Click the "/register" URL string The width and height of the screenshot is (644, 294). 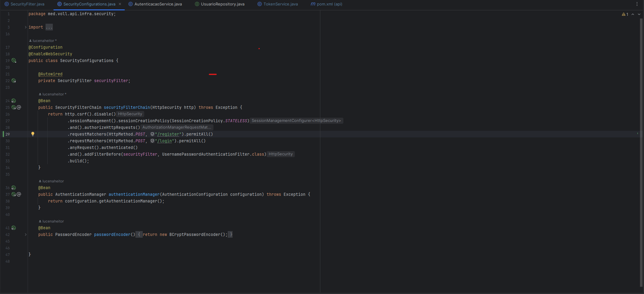pyautogui.click(x=168, y=134)
